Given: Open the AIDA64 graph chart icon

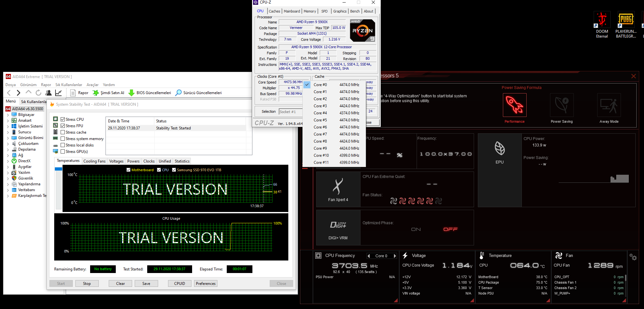Looking at the screenshot, I should [58, 93].
